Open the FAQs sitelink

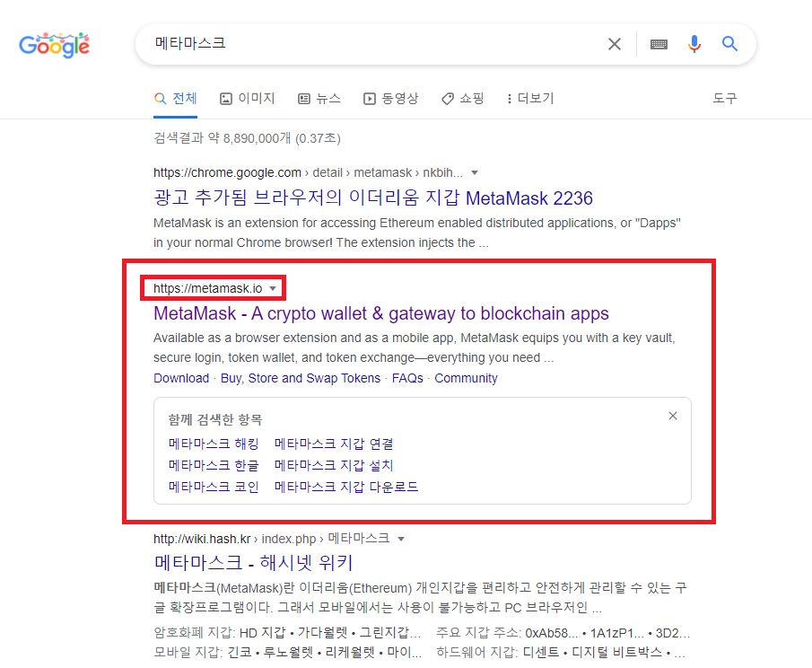(x=407, y=378)
